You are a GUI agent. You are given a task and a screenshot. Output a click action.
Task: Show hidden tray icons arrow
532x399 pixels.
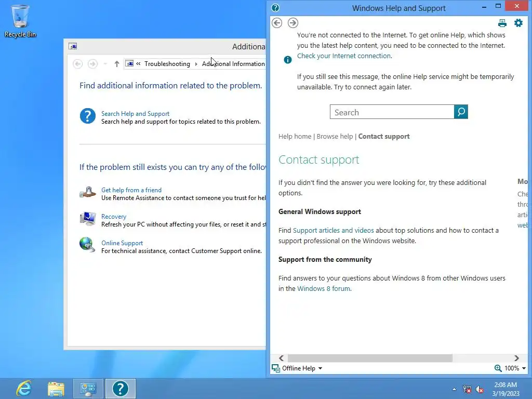(x=454, y=389)
